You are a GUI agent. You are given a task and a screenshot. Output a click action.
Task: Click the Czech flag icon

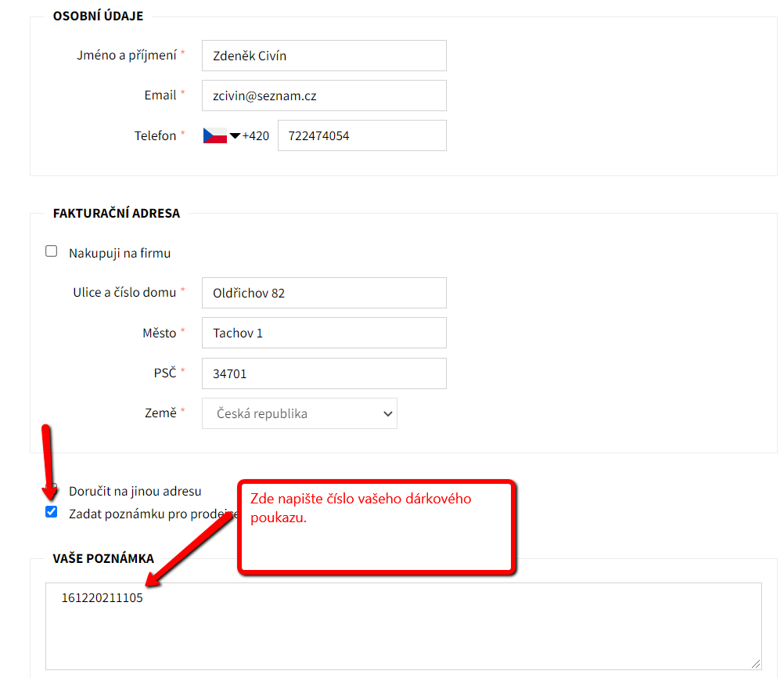(x=214, y=135)
